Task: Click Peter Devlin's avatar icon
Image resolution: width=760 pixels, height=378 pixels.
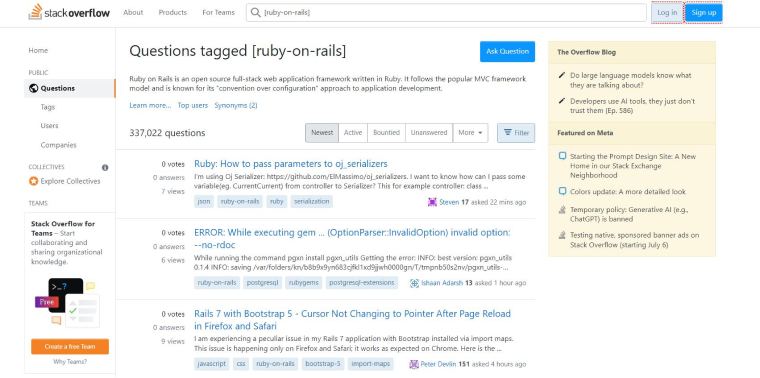Action: [413, 364]
